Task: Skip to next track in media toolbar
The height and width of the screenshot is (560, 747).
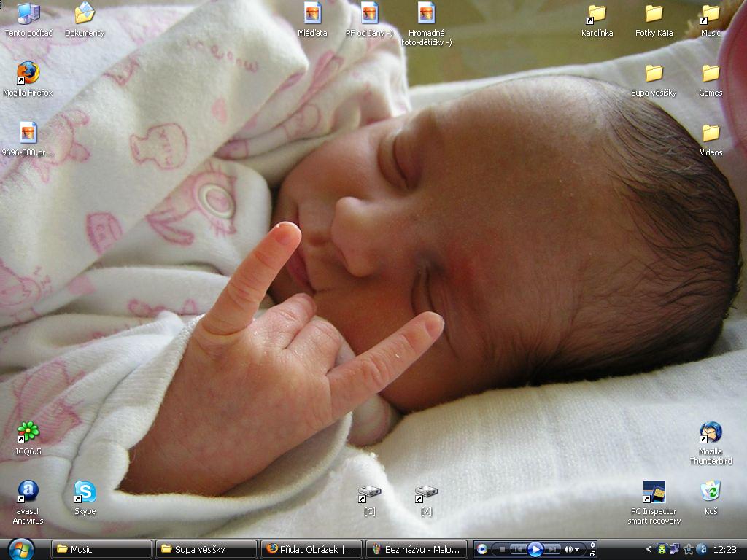Action: click(552, 550)
